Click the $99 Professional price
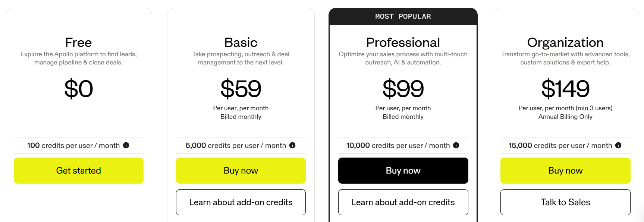 coord(403,89)
